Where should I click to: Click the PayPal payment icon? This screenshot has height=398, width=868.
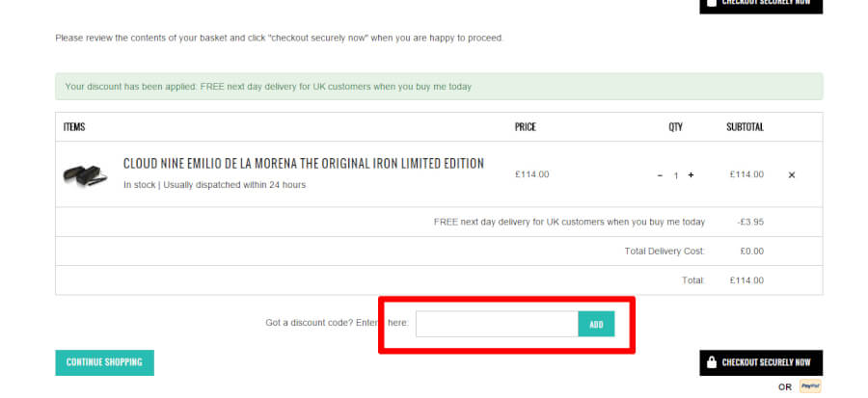810,386
